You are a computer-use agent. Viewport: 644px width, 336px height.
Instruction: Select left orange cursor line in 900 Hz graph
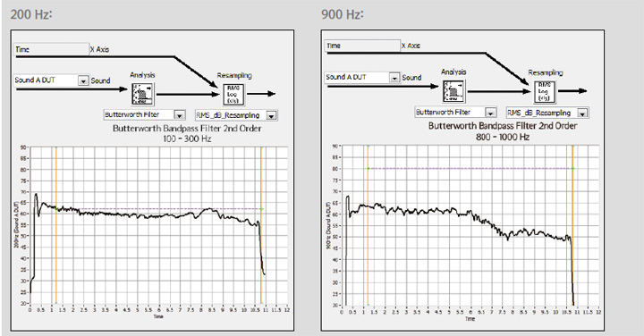(x=368, y=225)
